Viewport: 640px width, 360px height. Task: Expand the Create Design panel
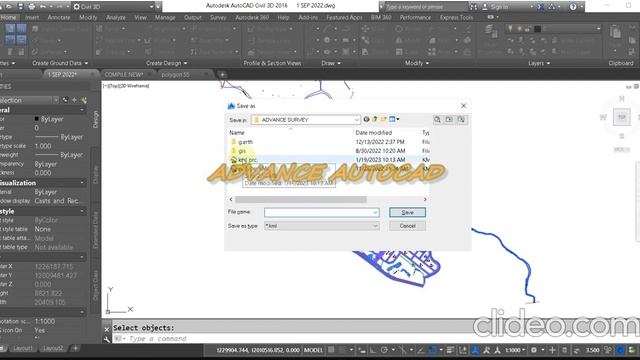point(167,63)
